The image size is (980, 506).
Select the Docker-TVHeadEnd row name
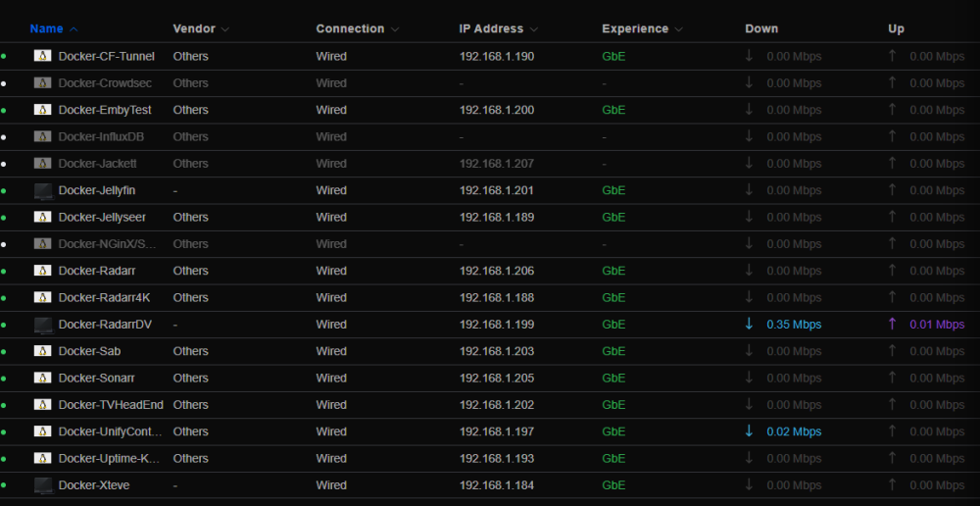pyautogui.click(x=111, y=405)
